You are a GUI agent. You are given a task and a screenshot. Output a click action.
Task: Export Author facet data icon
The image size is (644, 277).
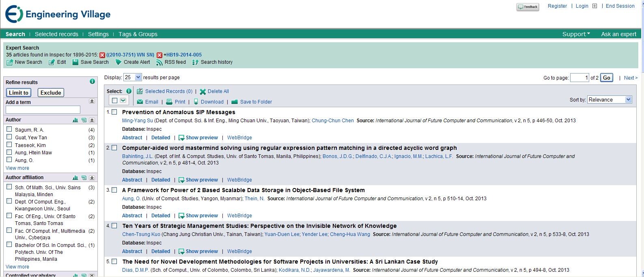click(x=84, y=120)
